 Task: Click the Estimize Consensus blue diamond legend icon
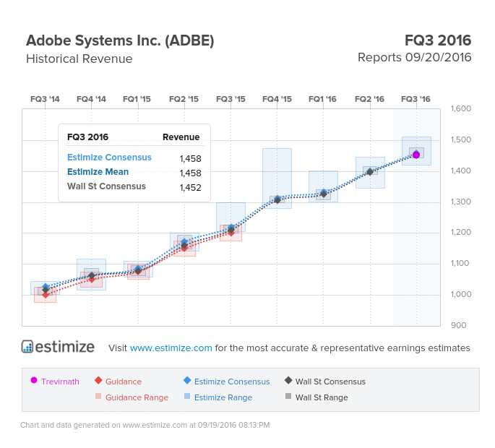[x=187, y=380]
